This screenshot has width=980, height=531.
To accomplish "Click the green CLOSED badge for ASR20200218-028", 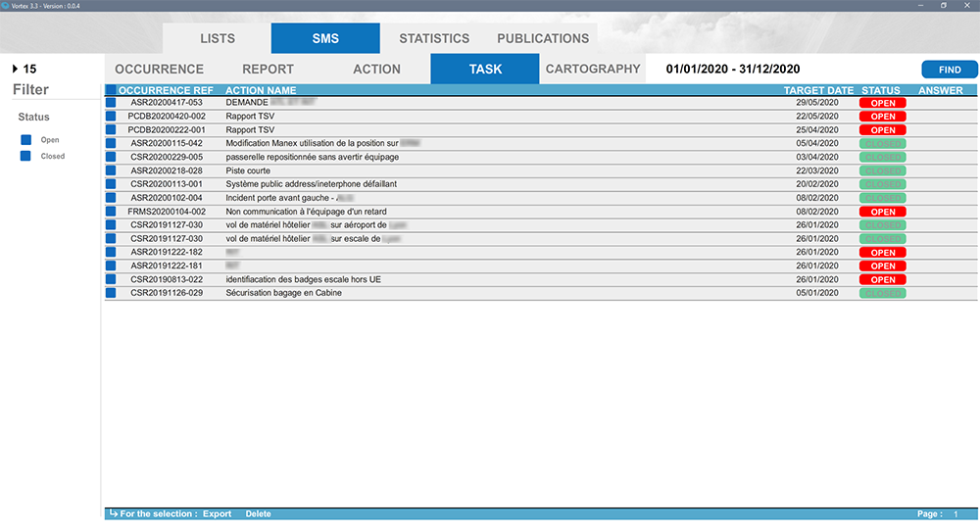I will point(882,170).
